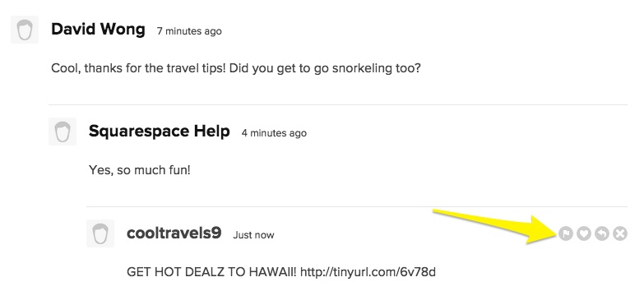Click the 'Just now' timestamp
This screenshot has height=305, width=644.
pyautogui.click(x=253, y=235)
